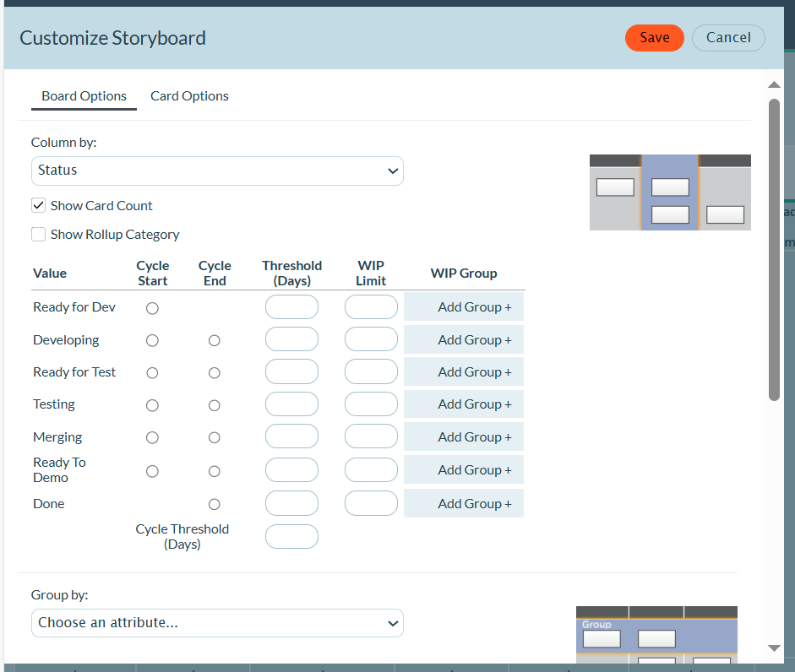Add Group for Testing row
The width and height of the screenshot is (795, 672).
pyautogui.click(x=464, y=404)
